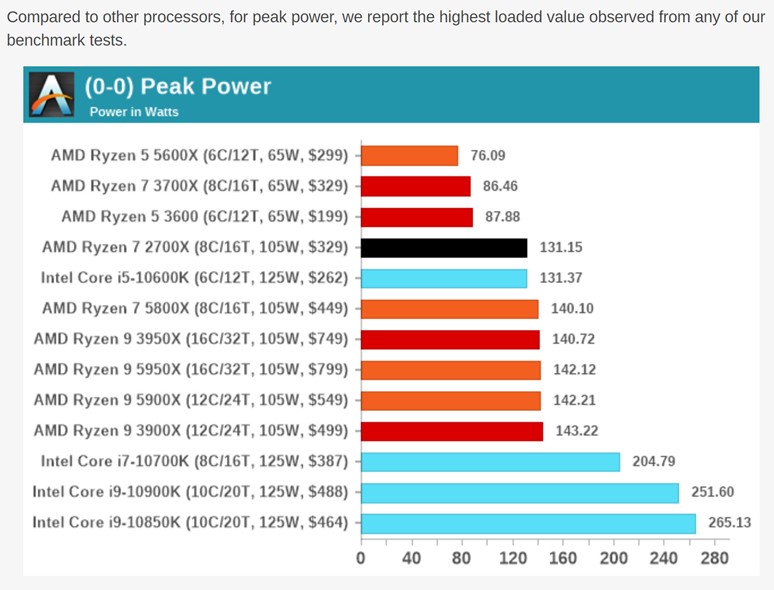Viewport: 774px width, 590px height.
Task: Click the AMD Ryzen 9 5950X label
Action: click(x=191, y=370)
